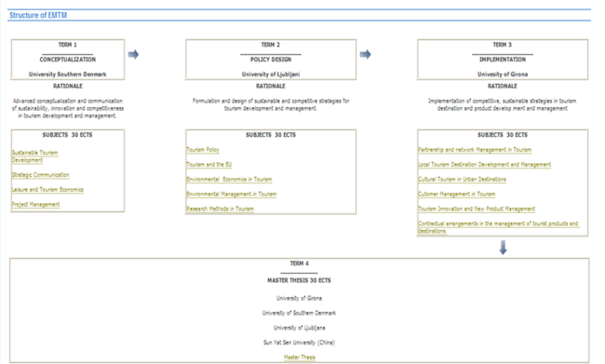
Task: Click the down arrow pointing to Term 4
Action: coord(503,248)
